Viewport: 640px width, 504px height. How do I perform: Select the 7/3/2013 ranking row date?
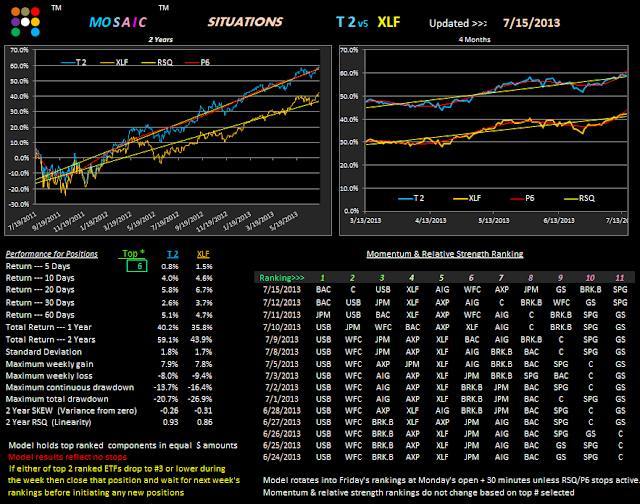(282, 376)
